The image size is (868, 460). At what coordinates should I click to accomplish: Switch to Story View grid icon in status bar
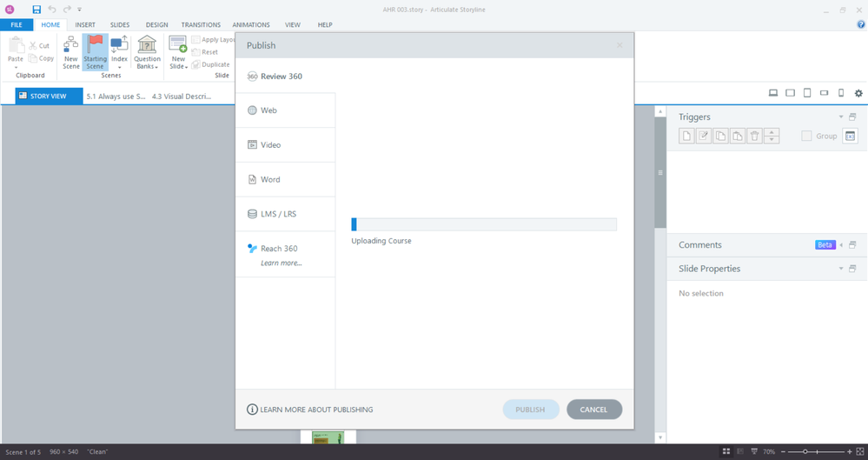(x=726, y=451)
